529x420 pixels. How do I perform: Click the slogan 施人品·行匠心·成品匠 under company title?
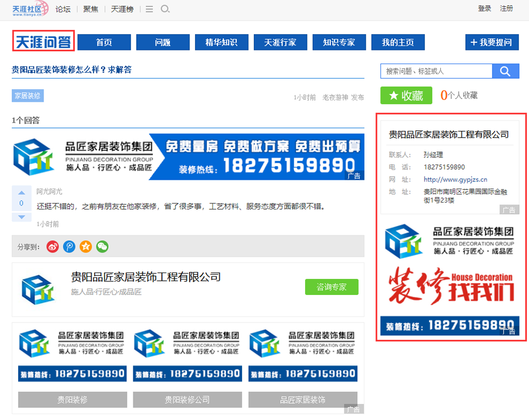coord(106,292)
